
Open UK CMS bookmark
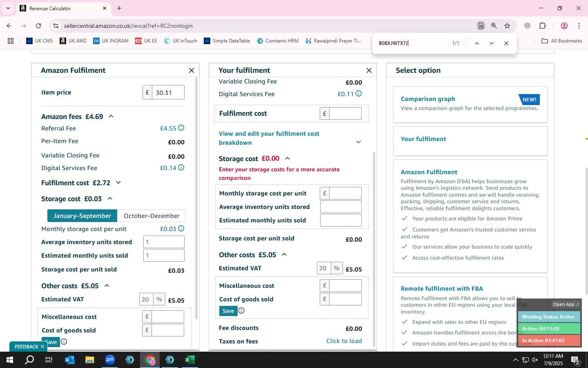pyautogui.click(x=40, y=41)
